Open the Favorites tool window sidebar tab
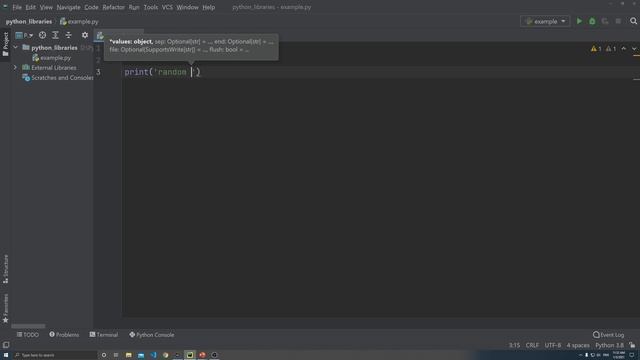640x360 pixels. [5, 308]
